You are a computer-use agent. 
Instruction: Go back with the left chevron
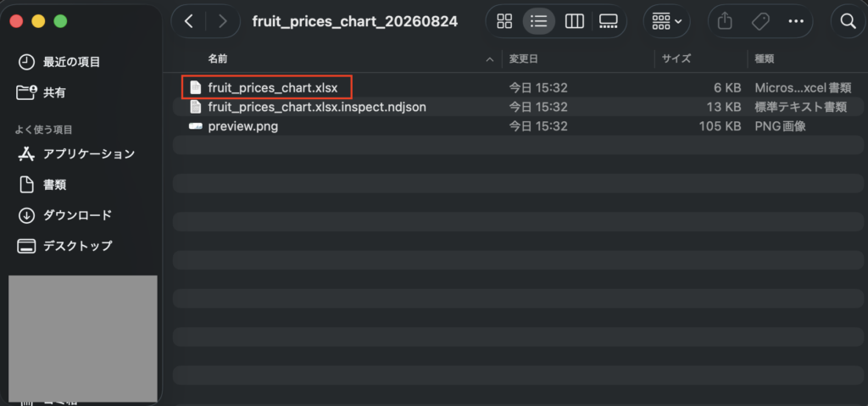(x=189, y=21)
